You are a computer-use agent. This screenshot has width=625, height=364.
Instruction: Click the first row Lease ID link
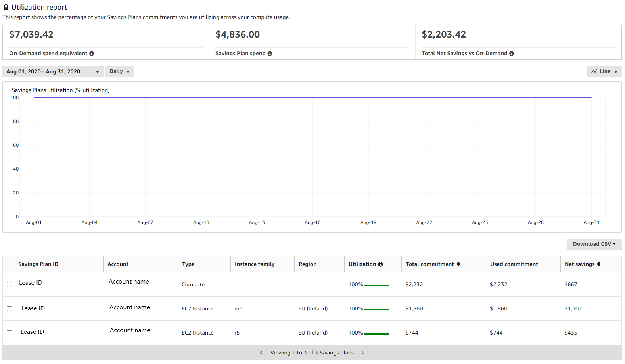[x=31, y=283]
